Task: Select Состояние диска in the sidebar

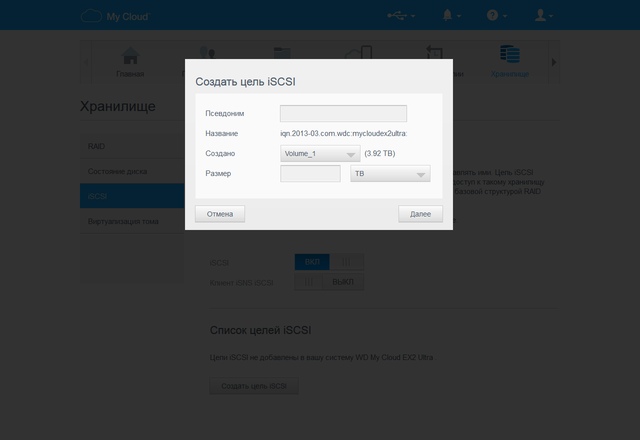Action: [132, 171]
